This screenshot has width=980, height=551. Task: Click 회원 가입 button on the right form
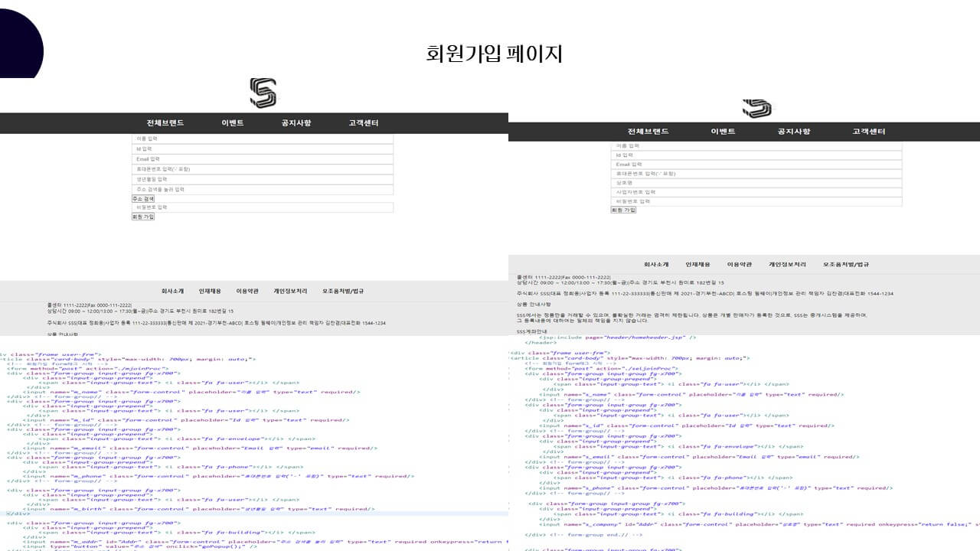623,210
